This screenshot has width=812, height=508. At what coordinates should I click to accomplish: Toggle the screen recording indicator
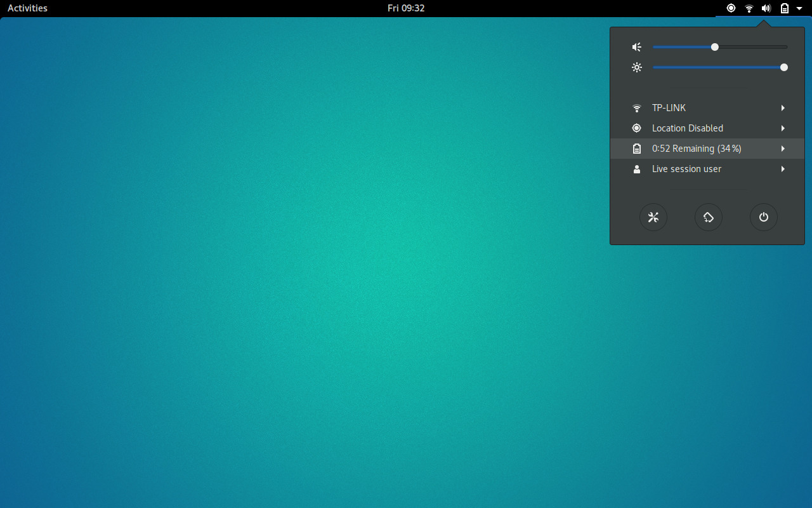[731, 8]
